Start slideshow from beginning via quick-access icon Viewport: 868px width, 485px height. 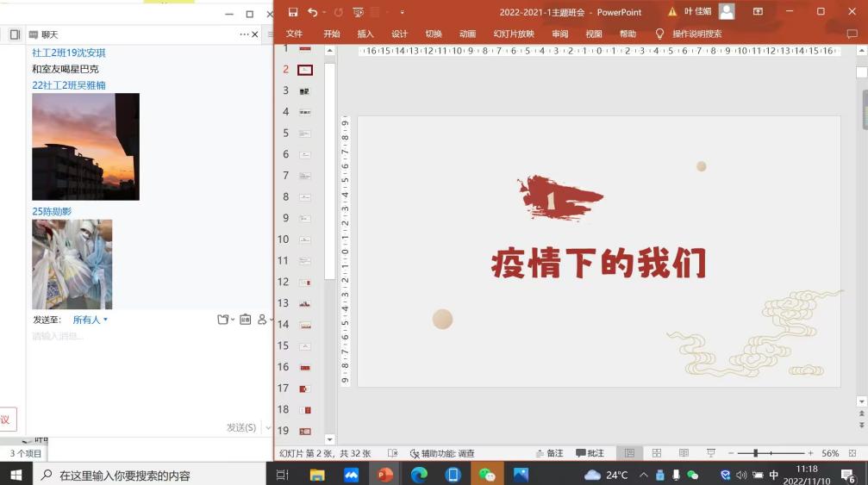[x=359, y=12]
